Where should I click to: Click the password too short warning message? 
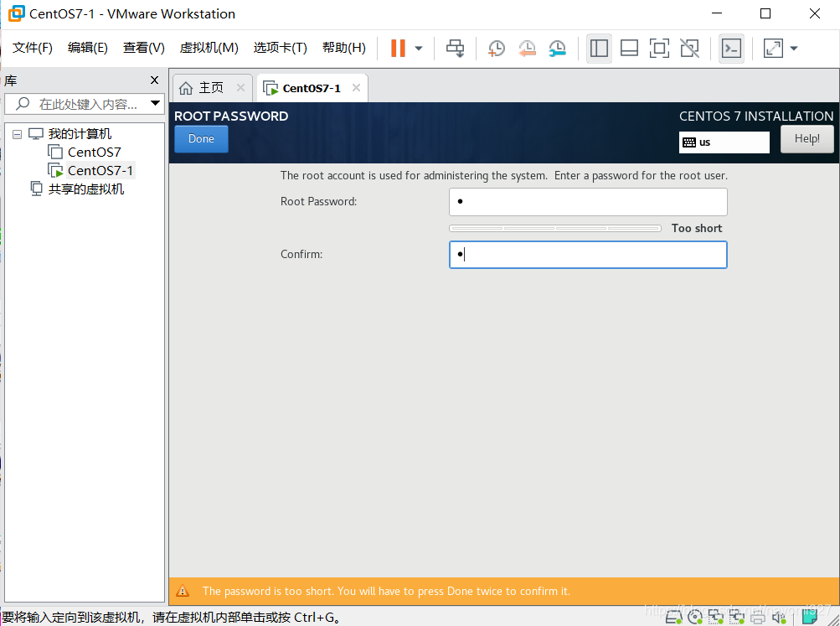pos(386,591)
